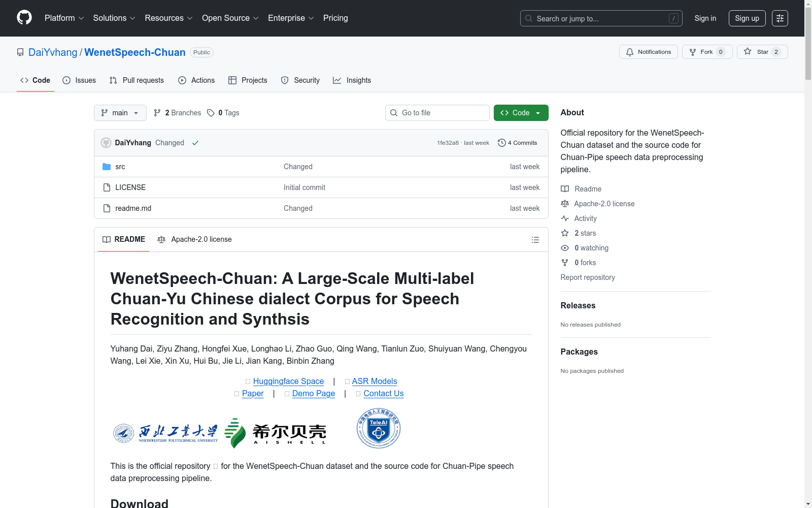
Task: Open the readme.md file
Action: point(133,208)
